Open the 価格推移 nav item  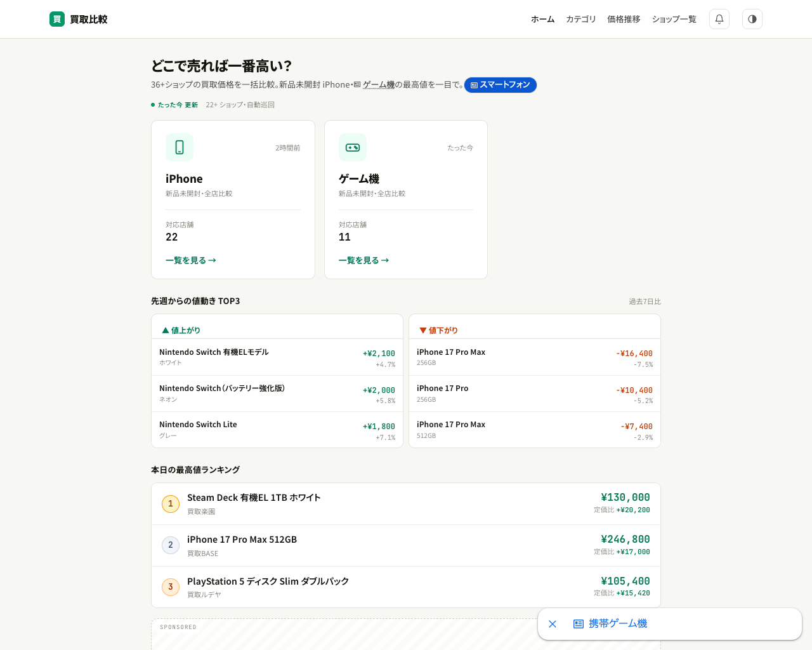[624, 19]
